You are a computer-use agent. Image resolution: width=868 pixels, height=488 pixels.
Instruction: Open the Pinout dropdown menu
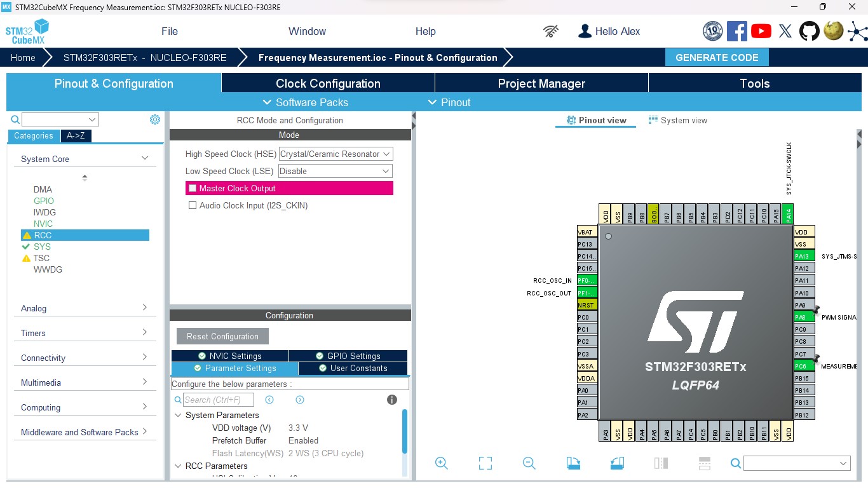click(449, 102)
